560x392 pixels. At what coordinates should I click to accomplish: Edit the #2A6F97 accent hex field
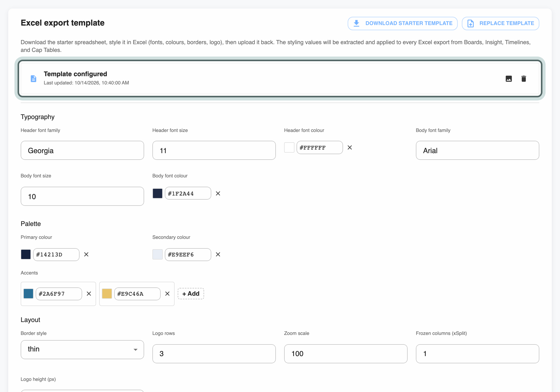pyautogui.click(x=59, y=294)
